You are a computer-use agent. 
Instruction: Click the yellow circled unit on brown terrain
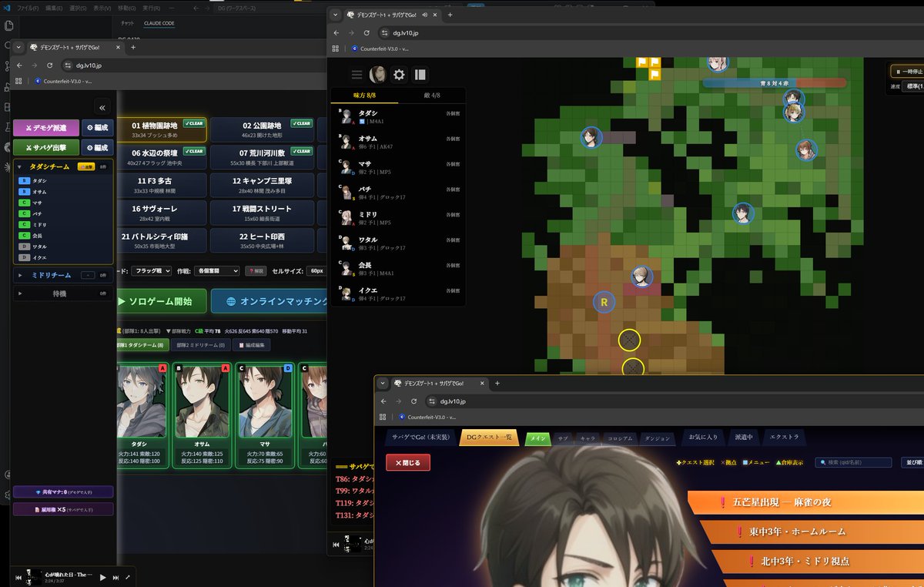630,340
